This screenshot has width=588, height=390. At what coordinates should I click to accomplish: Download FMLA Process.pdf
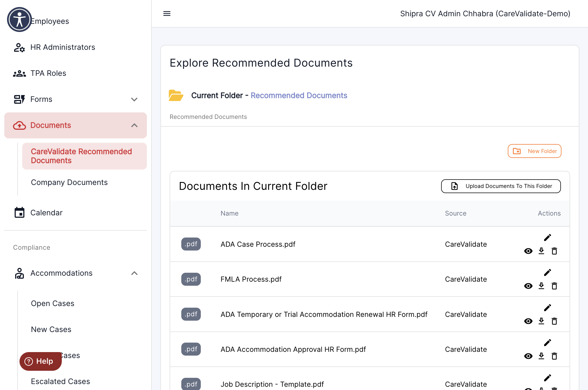[541, 286]
